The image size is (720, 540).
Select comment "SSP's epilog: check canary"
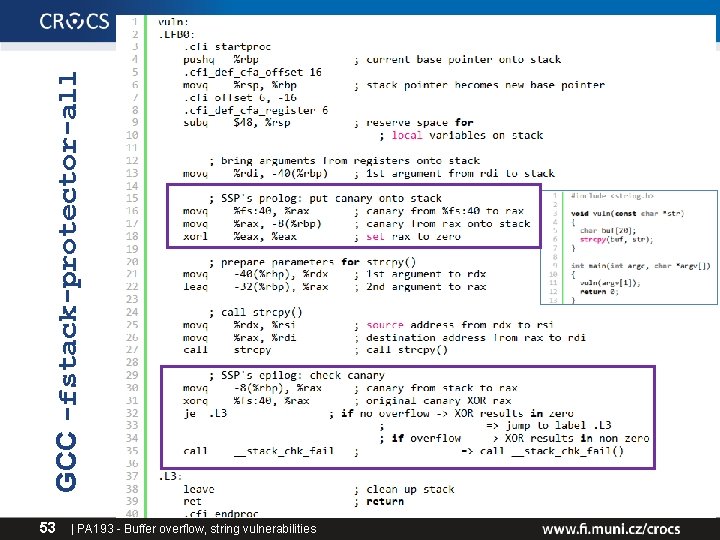(x=303, y=376)
